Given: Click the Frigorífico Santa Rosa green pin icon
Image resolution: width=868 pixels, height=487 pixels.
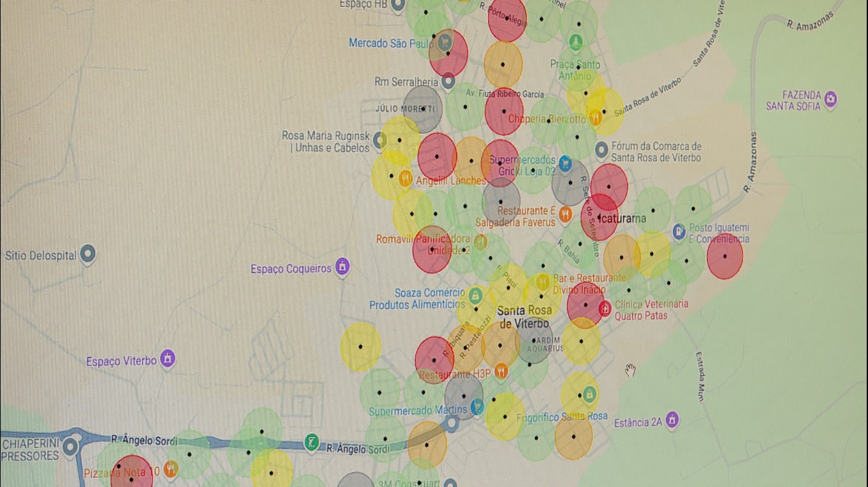Looking at the screenshot, I should click(589, 395).
